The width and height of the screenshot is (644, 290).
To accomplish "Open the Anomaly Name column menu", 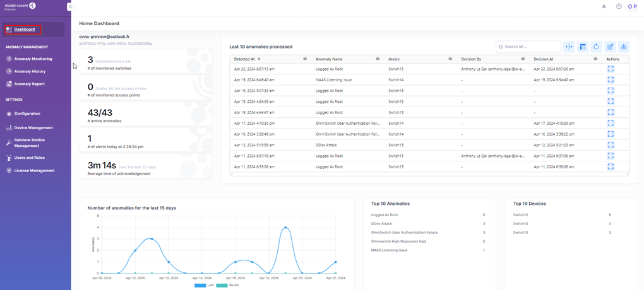I will [378, 59].
